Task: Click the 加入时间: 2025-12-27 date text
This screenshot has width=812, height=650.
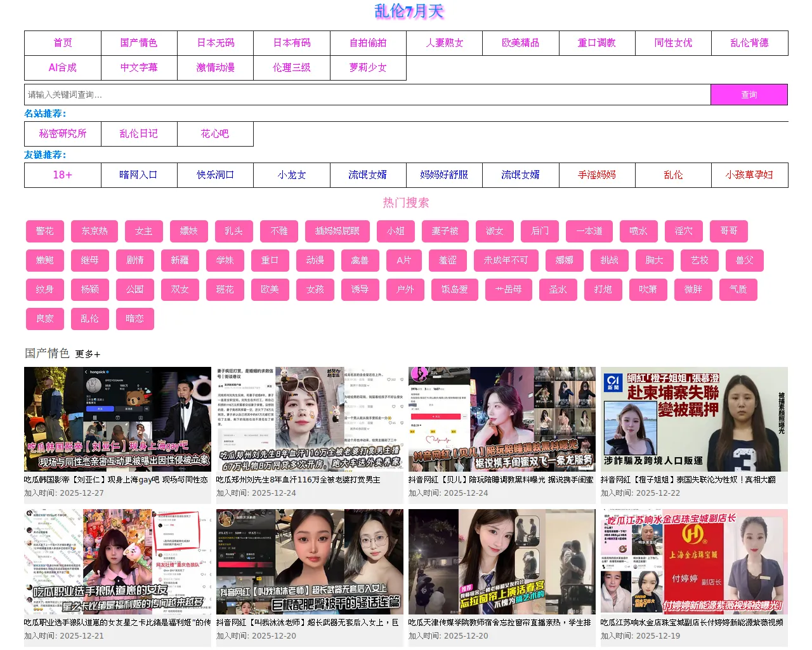Action: (x=64, y=493)
